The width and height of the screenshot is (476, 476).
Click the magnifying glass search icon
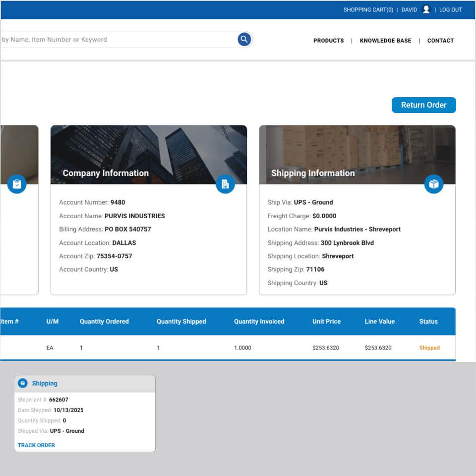tap(244, 40)
